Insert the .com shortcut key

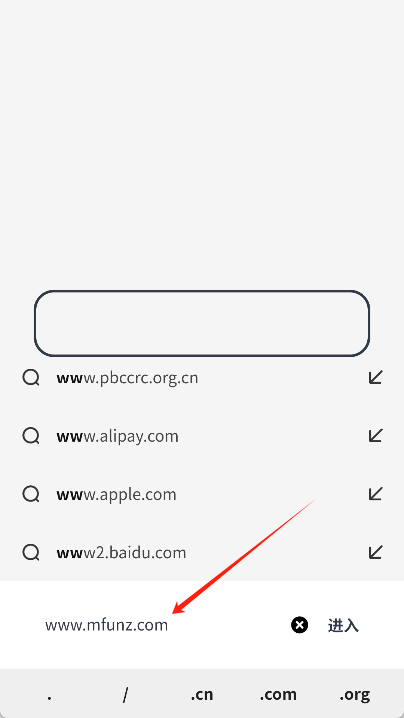click(278, 695)
